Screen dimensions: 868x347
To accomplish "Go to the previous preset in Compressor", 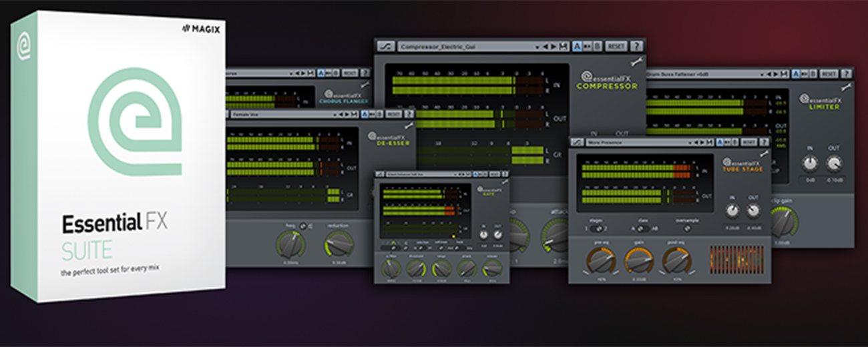I will tap(546, 47).
